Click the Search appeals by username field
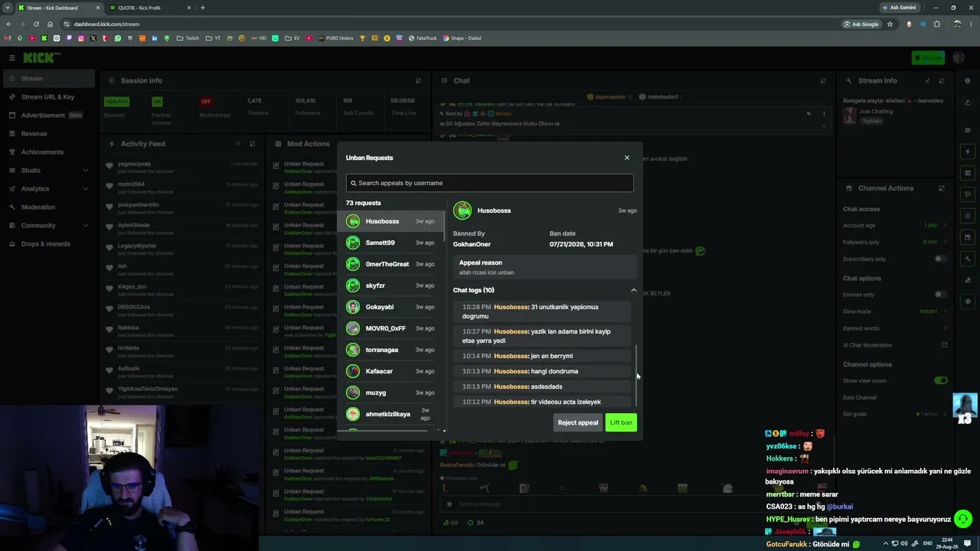This screenshot has height=551, width=980. pyautogui.click(x=490, y=183)
